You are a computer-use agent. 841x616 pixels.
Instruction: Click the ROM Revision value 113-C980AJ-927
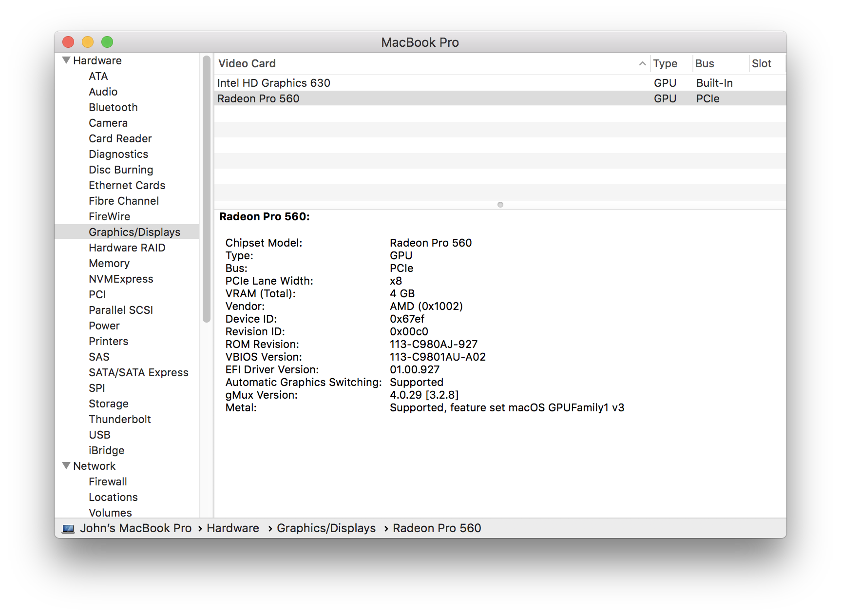click(x=434, y=344)
